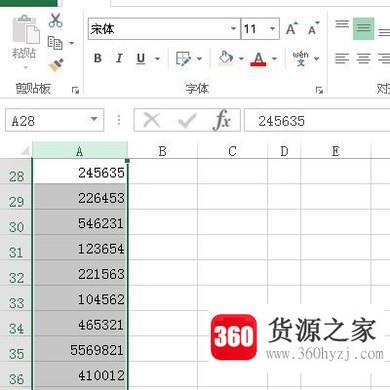Click cell containing 104562
Image resolution: width=390 pixels, height=390 pixels.
click(80, 299)
